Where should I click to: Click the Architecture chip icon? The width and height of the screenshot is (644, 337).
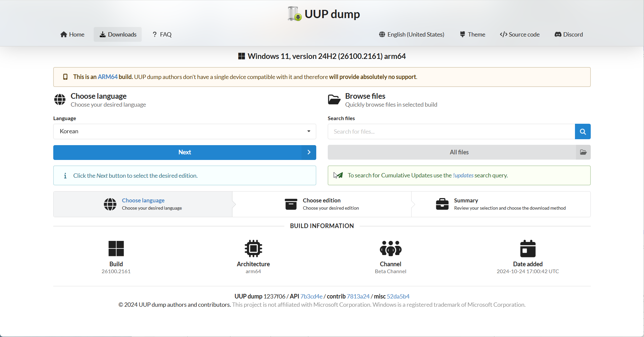[253, 248]
